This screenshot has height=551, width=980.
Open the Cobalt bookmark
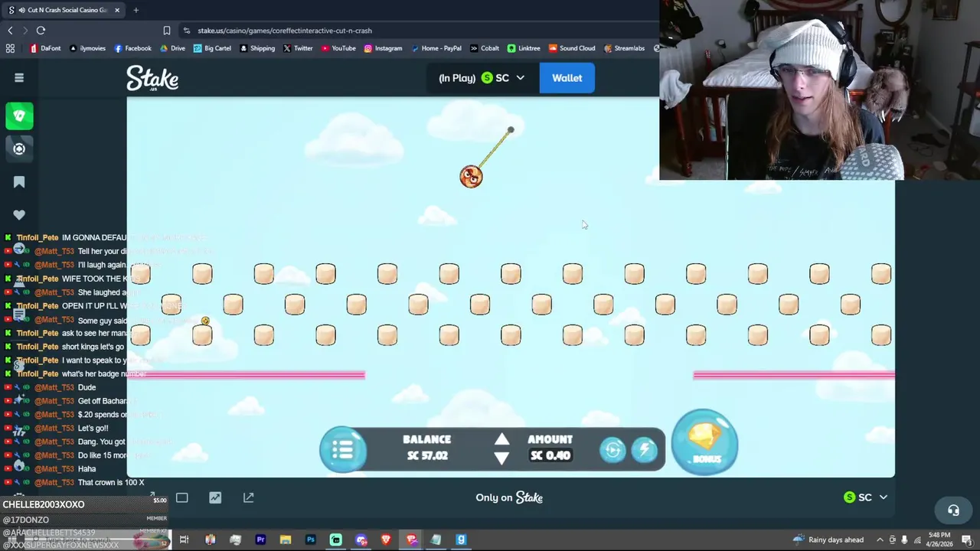pos(485,48)
